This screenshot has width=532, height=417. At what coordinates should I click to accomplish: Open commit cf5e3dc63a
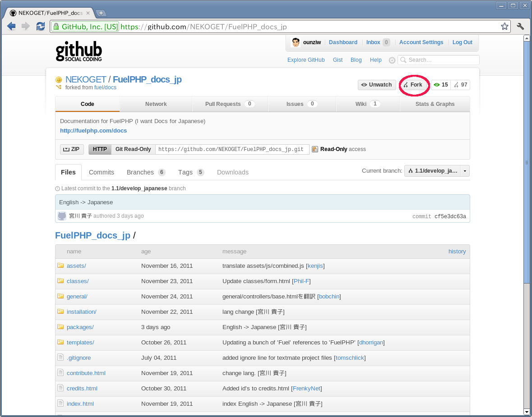pyautogui.click(x=450, y=217)
